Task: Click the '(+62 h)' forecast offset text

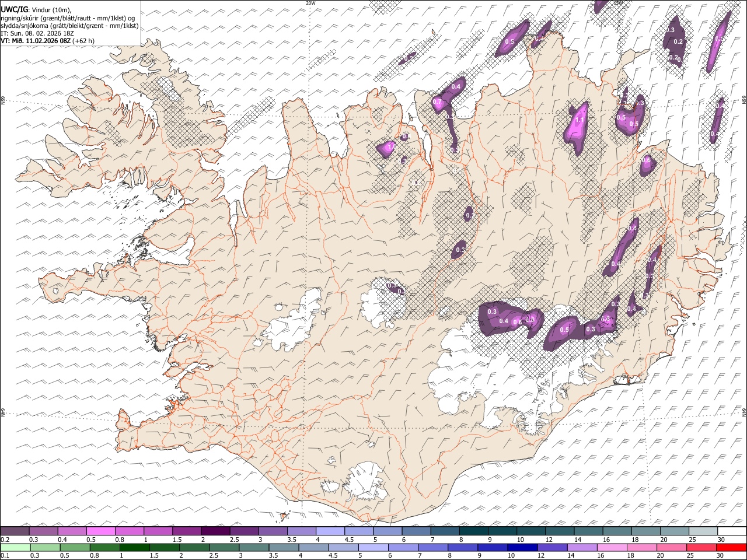Action: [83, 41]
